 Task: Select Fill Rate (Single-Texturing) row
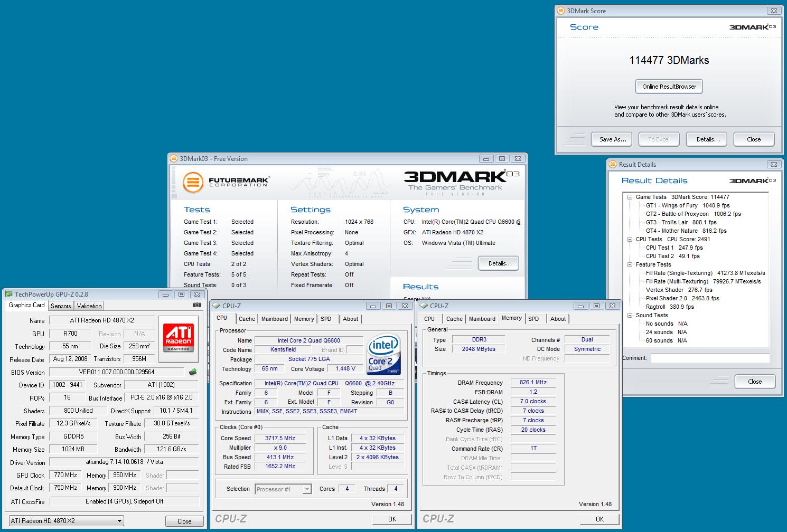tap(706, 273)
